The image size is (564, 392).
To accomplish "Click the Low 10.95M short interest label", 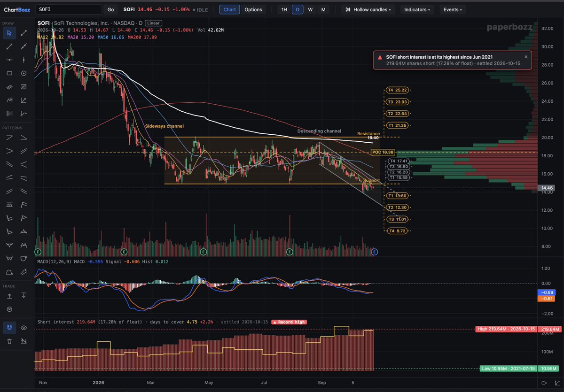I will pyautogui.click(x=508, y=369).
